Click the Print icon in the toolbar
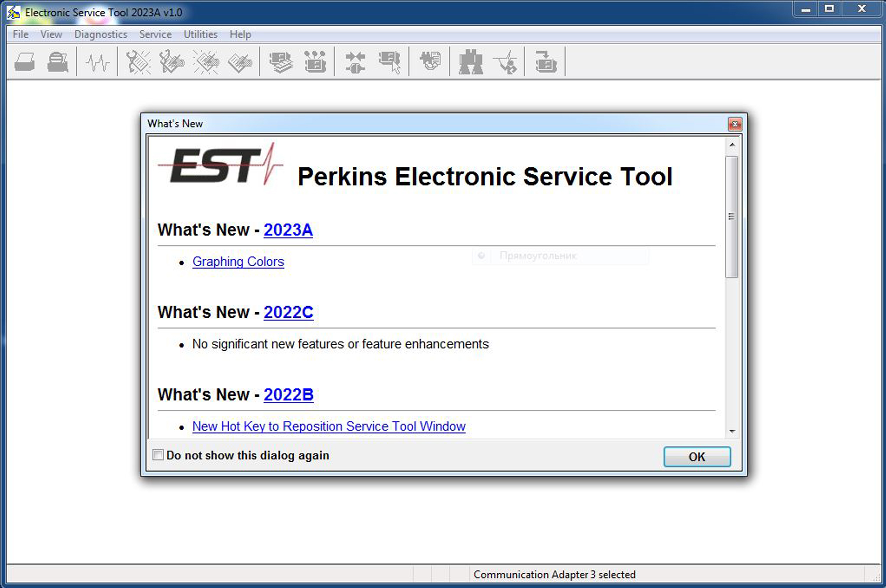The image size is (886, 588). pyautogui.click(x=25, y=62)
